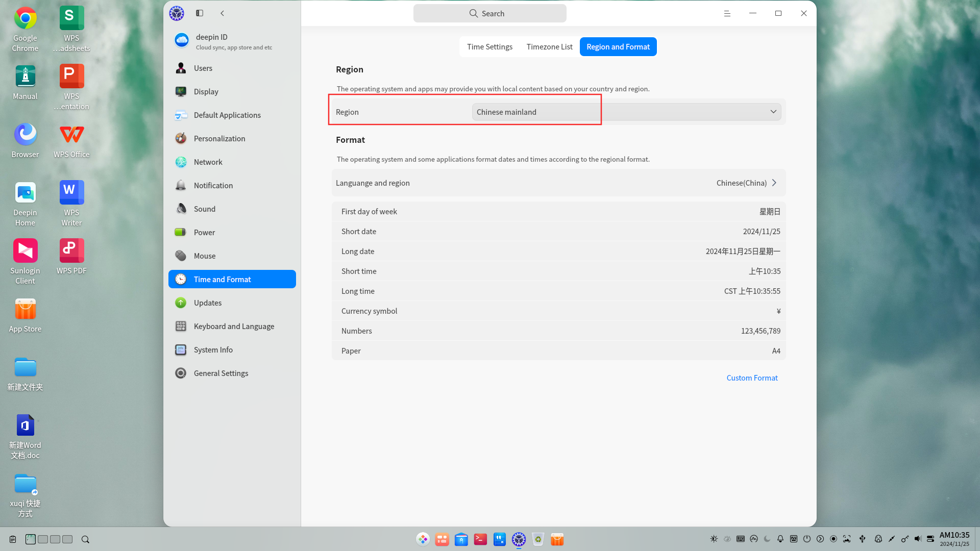Viewport: 980px width, 551px height.
Task: Open Default Applications settings
Action: 232,115
